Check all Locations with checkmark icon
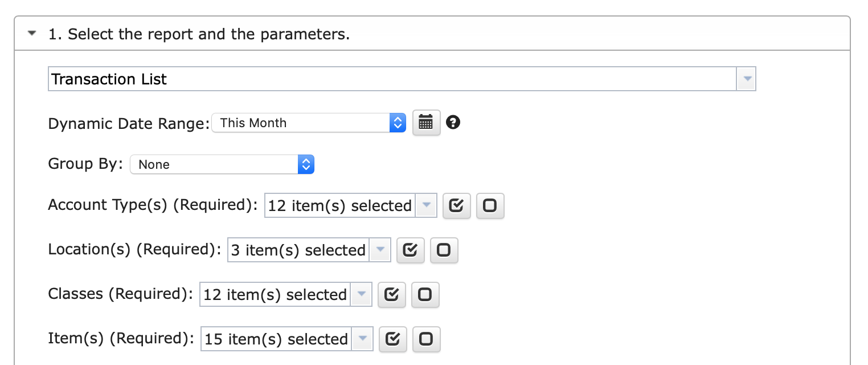Image resolution: width=868 pixels, height=365 pixels. click(x=410, y=250)
